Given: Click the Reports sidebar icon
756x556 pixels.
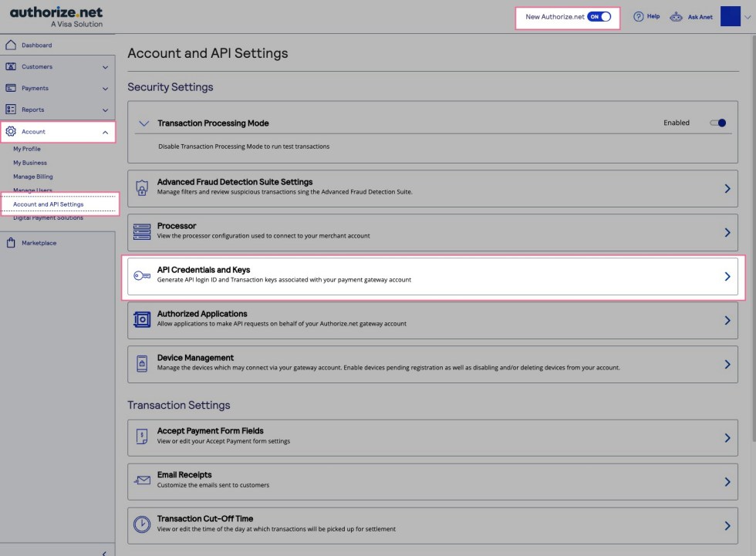Looking at the screenshot, I should 10,110.
